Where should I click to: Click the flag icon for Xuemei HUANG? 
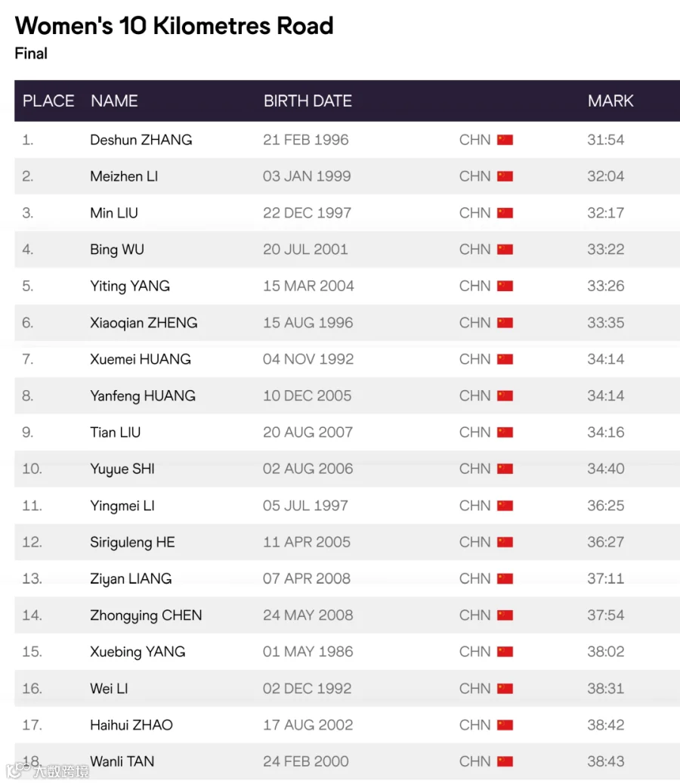pos(505,359)
